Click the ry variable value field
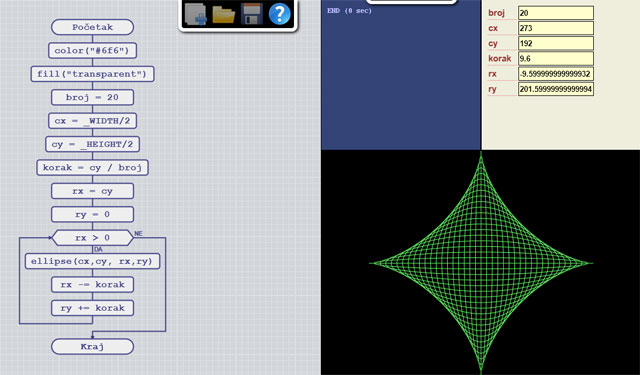The height and width of the screenshot is (375, 640). point(556,89)
